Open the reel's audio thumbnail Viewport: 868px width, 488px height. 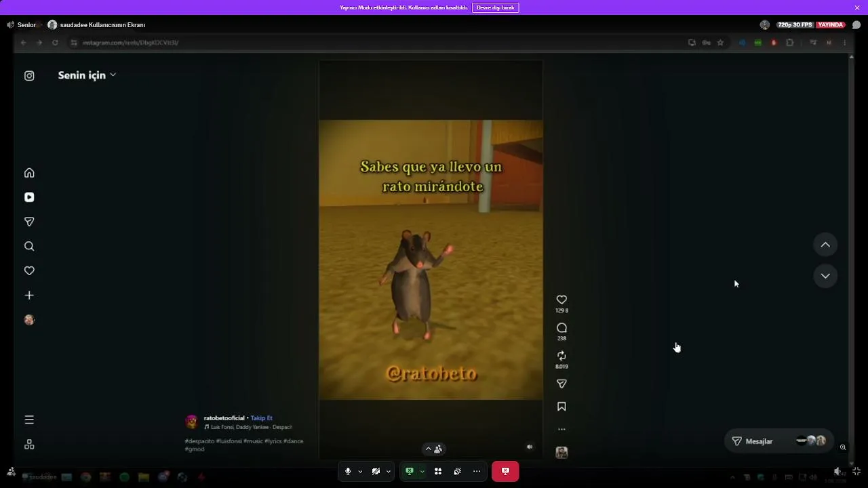[x=561, y=453]
